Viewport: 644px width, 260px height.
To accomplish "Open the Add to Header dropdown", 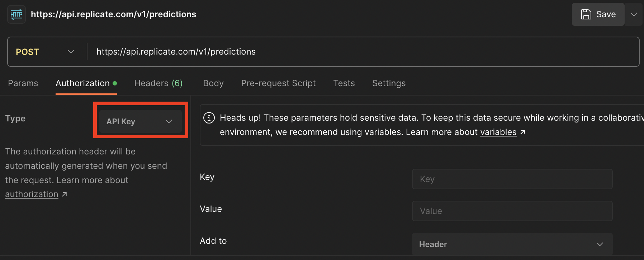I will point(512,244).
